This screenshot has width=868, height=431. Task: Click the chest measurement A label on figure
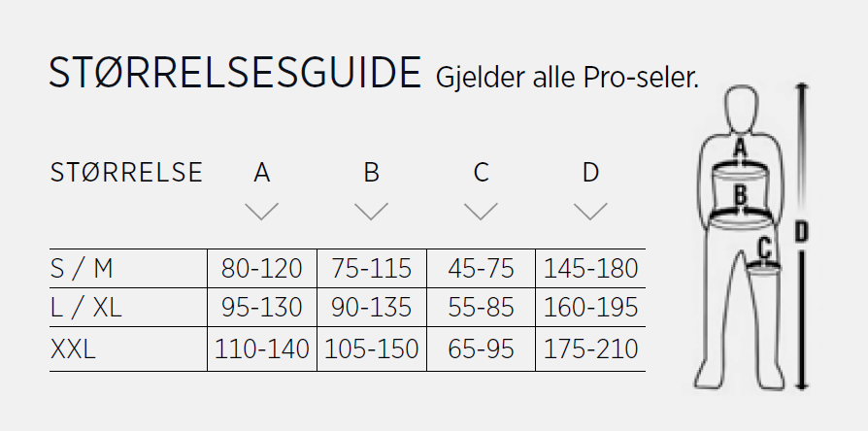point(740,149)
